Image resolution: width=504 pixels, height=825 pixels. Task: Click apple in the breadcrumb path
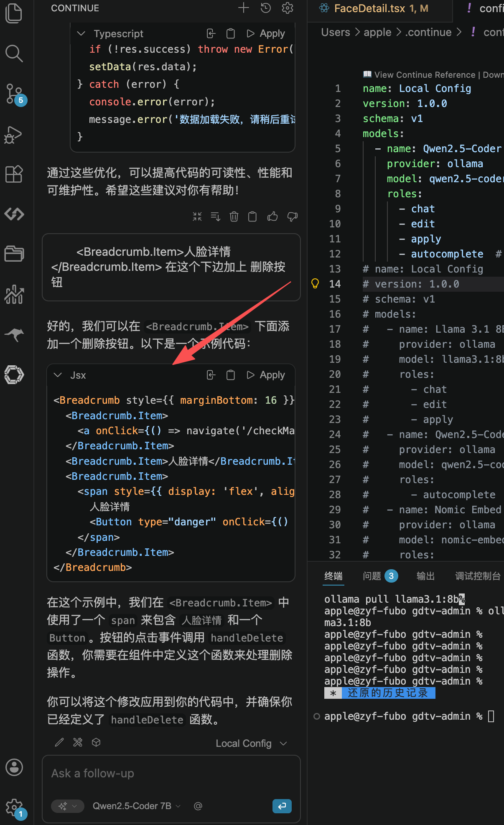coord(377,32)
